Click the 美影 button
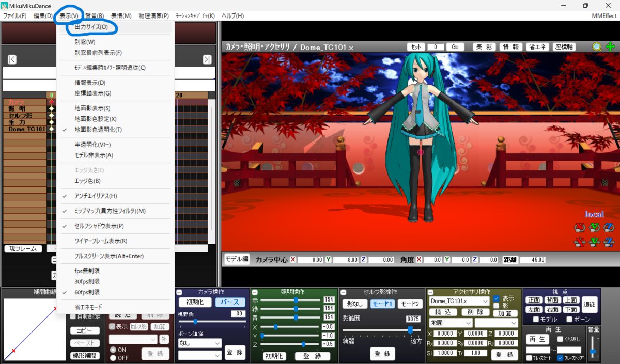The height and width of the screenshot is (364, 620). [484, 47]
